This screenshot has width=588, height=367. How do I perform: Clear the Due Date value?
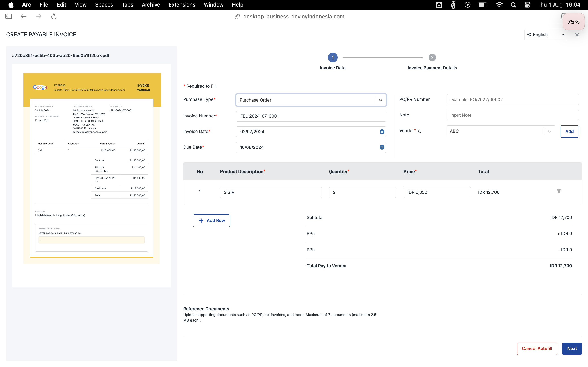pos(382,147)
